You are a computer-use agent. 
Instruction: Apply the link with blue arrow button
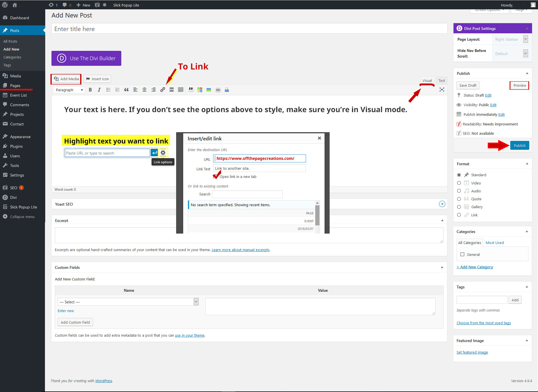[x=154, y=153]
